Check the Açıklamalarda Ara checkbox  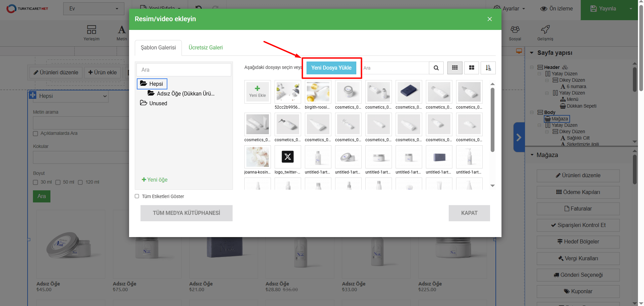click(36, 133)
